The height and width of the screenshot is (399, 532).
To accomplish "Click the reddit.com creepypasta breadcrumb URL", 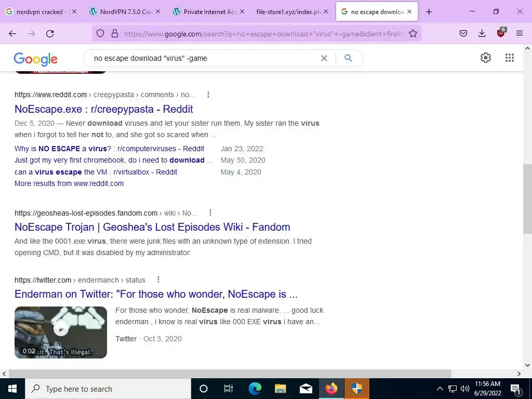I will [x=105, y=95].
